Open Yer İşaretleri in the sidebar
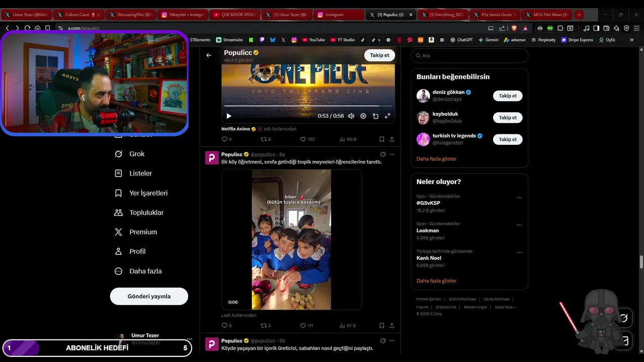This screenshot has width=644, height=362. pyautogui.click(x=141, y=193)
